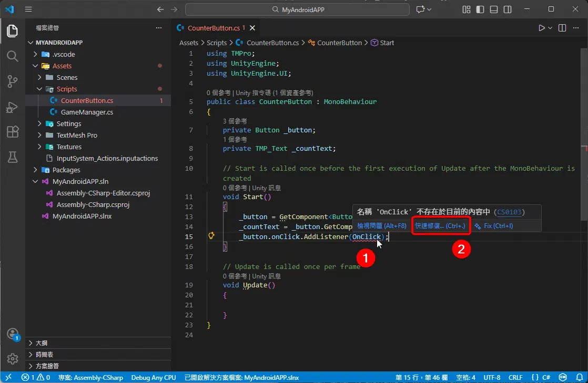588x383 pixels.
Task: Click 快速修復 in the error tooltip
Action: 441,225
